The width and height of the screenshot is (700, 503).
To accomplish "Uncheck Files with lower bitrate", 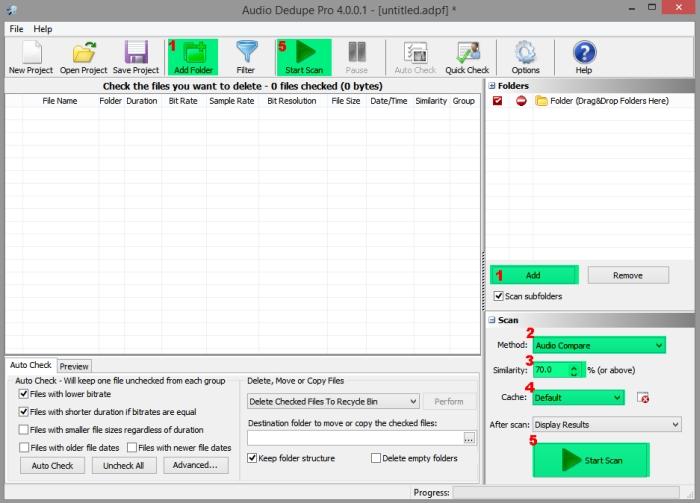I will click(x=24, y=394).
